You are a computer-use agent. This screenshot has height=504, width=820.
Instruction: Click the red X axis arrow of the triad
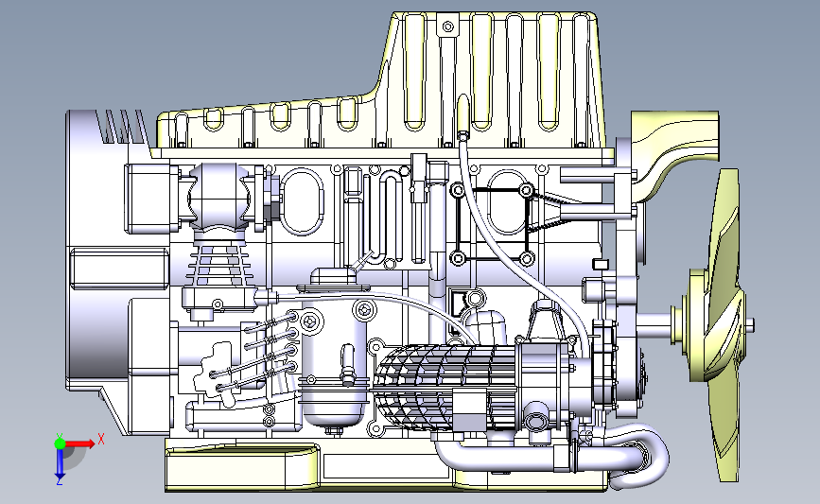80,443
